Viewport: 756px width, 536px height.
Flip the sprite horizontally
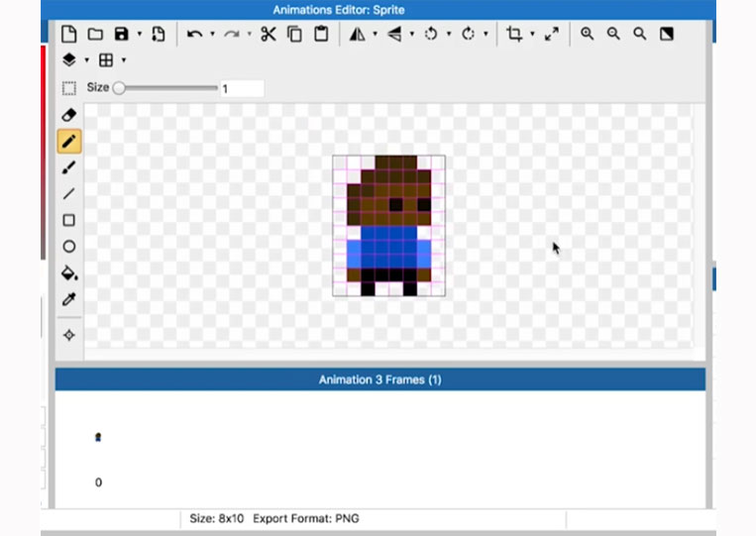(x=358, y=35)
